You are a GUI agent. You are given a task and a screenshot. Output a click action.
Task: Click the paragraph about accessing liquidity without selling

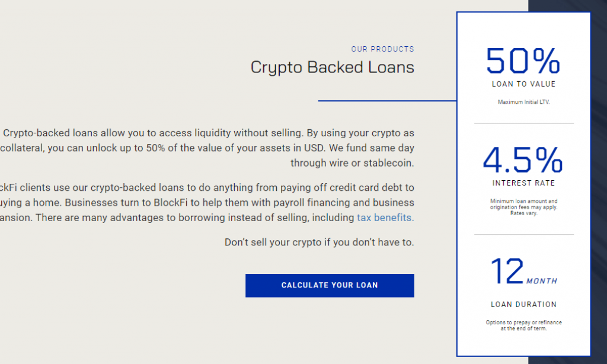207,148
